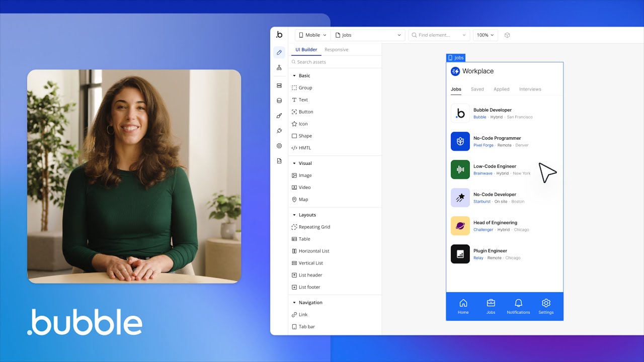Click the Find element search field

tap(439, 35)
